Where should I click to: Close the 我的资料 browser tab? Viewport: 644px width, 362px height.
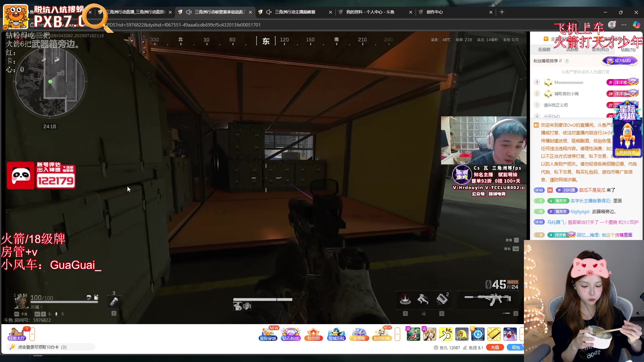tap(411, 12)
